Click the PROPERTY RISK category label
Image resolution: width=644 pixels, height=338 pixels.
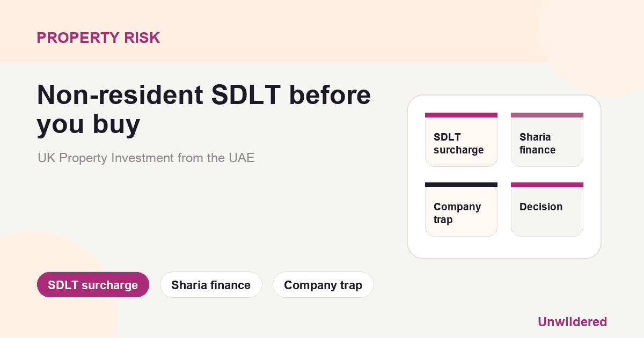click(98, 38)
